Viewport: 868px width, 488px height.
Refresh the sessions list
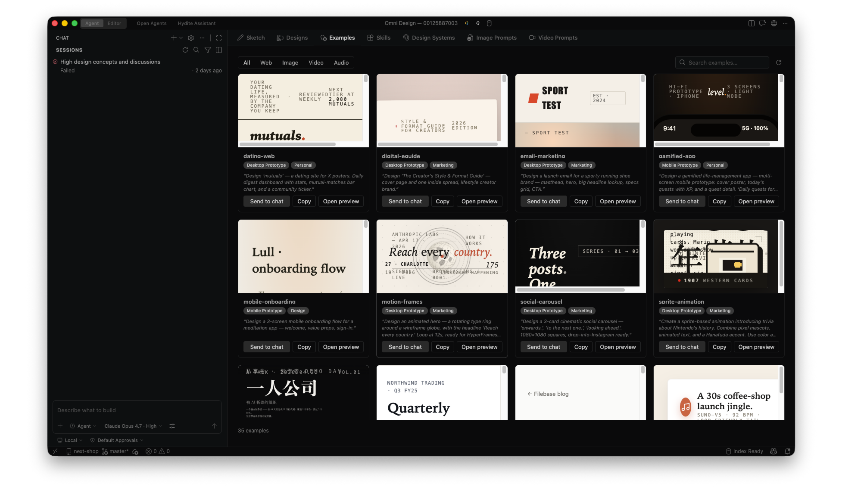[x=185, y=50]
